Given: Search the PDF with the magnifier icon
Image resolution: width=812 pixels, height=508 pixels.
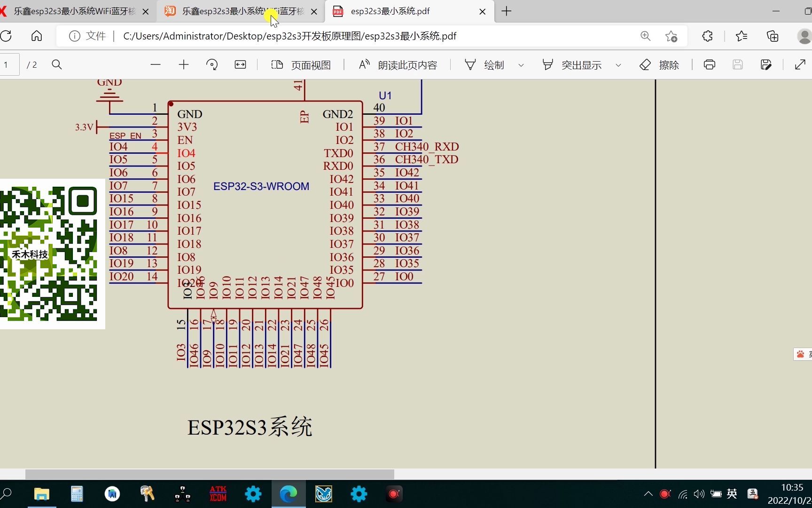Looking at the screenshot, I should click(57, 65).
